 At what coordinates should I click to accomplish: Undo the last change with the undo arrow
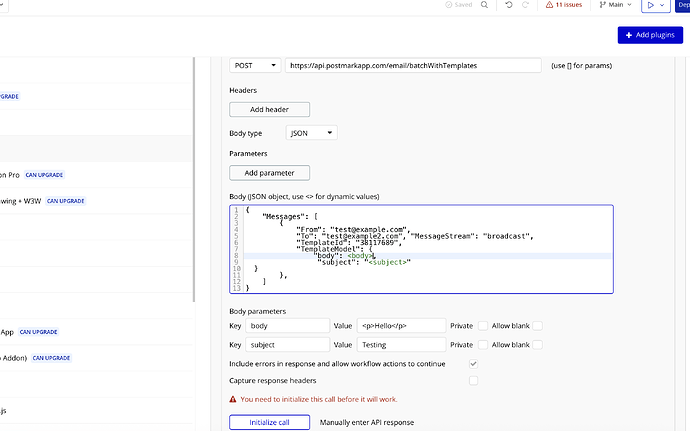[x=509, y=5]
